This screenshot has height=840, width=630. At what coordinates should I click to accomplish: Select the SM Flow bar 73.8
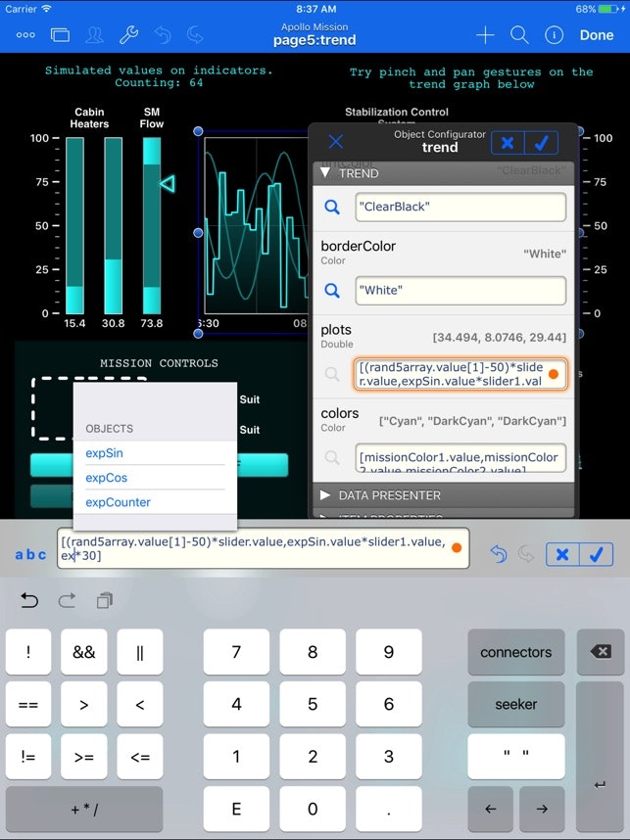coord(152,225)
